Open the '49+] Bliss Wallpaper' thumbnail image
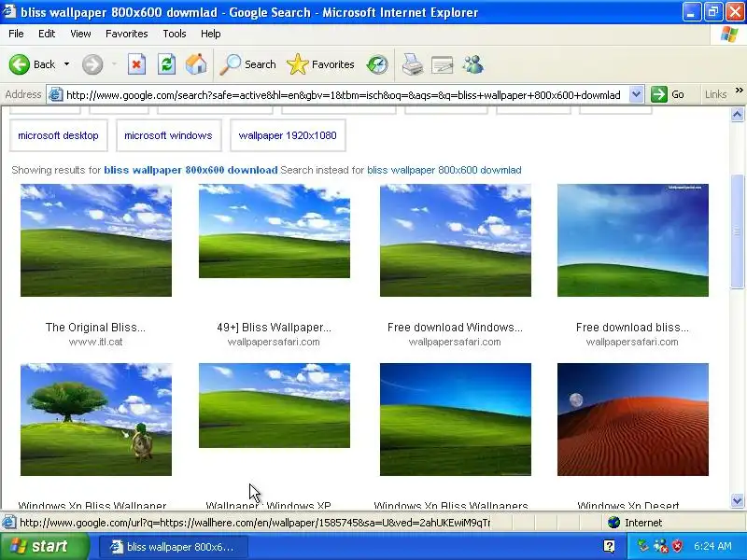Viewport: 747px width, 560px height. [x=275, y=231]
